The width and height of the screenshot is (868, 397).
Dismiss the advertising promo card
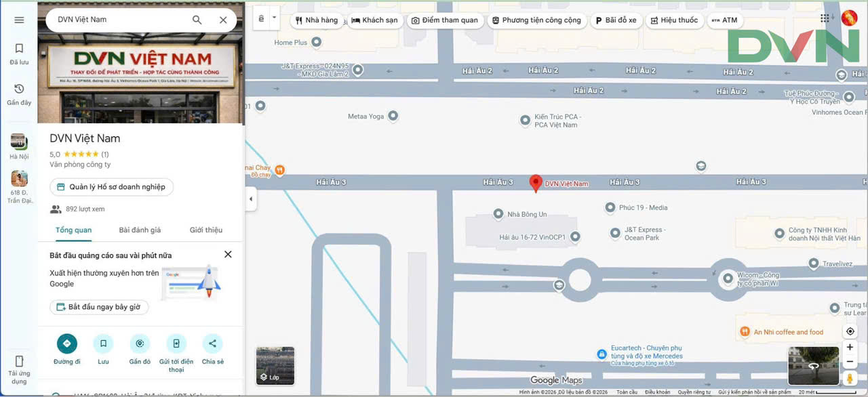(x=228, y=254)
